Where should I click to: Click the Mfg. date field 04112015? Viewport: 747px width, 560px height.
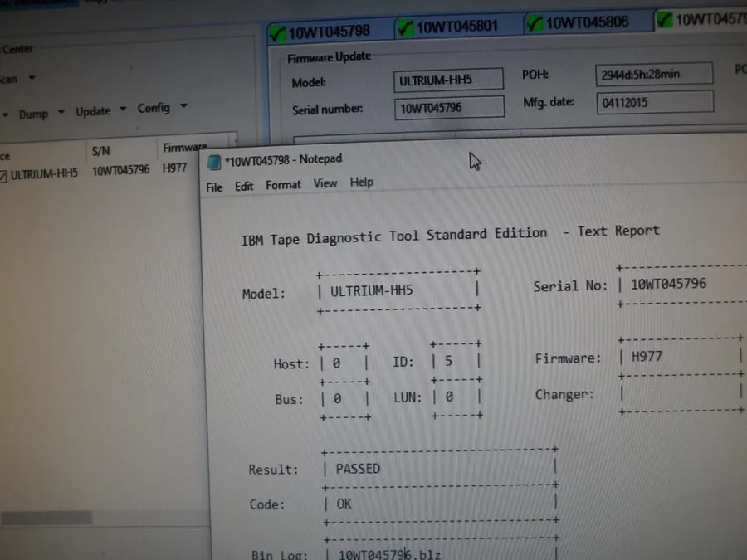[655, 102]
